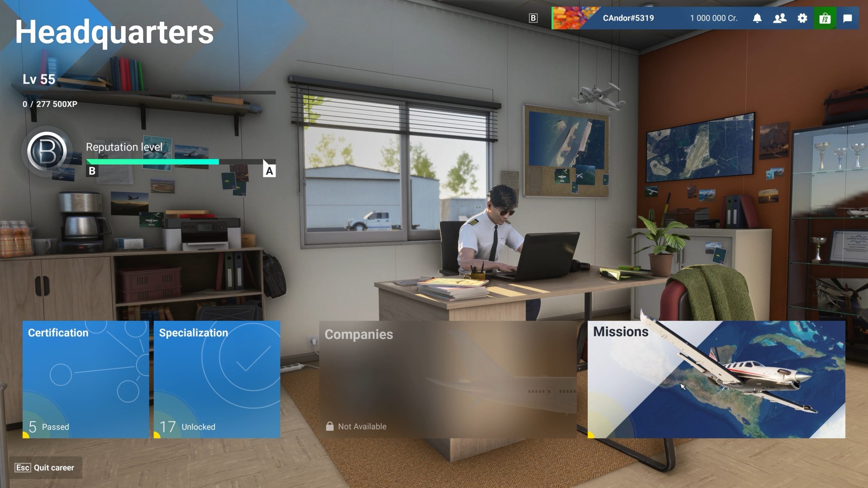Click the 1 000 000 Cr. currency display

pyautogui.click(x=713, y=18)
